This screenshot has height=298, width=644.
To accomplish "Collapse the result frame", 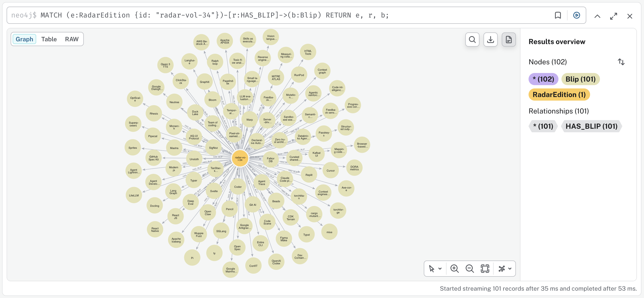I will pos(597,16).
